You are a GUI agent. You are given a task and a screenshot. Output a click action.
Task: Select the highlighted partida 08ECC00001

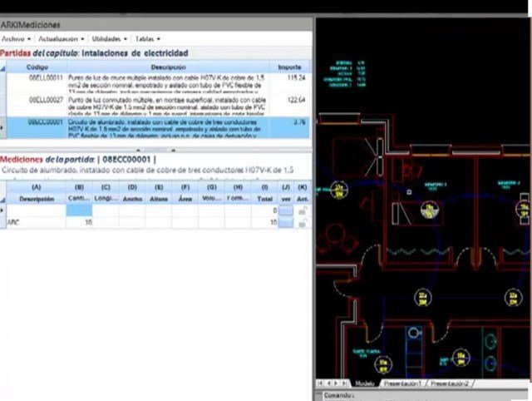point(158,127)
